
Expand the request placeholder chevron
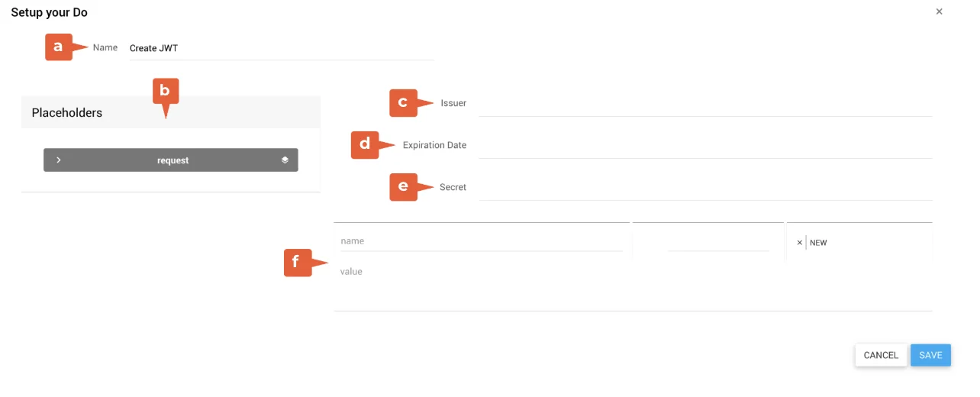59,160
